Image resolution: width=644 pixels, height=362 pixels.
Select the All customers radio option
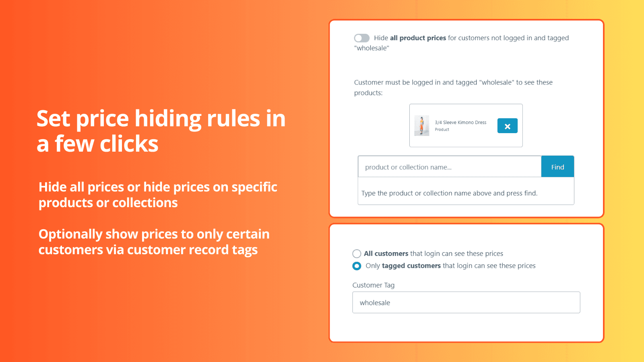(x=357, y=253)
